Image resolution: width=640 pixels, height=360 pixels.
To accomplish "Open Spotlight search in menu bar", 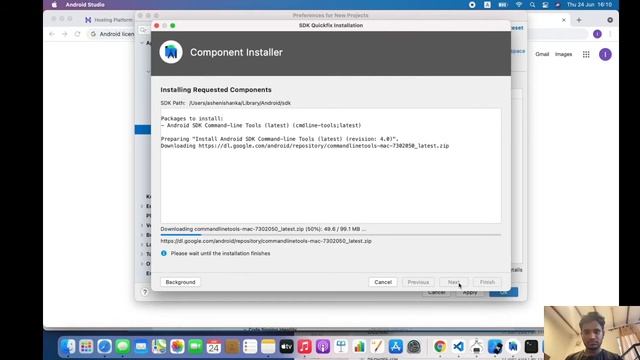I will click(532, 5).
